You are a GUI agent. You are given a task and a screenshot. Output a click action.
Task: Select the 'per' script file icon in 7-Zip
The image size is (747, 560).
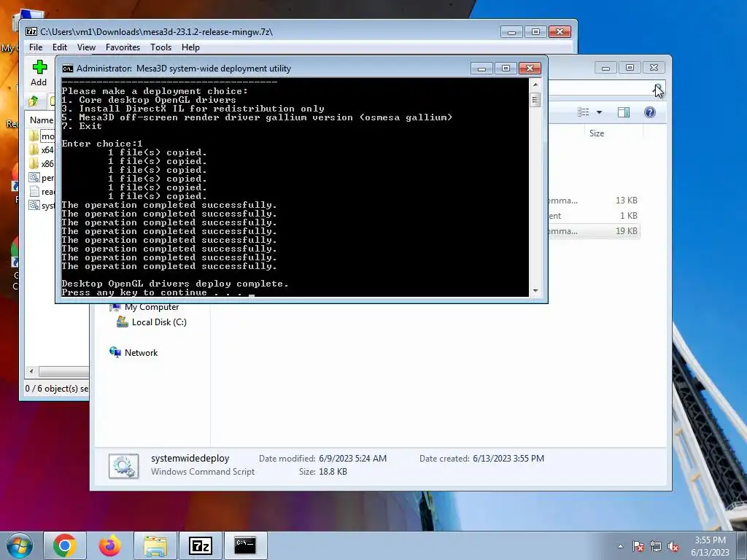pos(34,178)
